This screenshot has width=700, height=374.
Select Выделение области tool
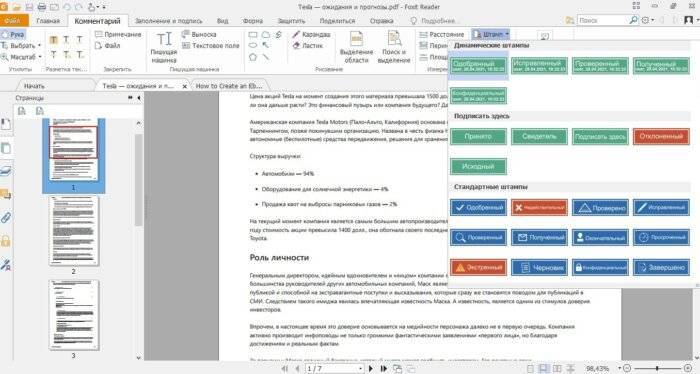356,47
